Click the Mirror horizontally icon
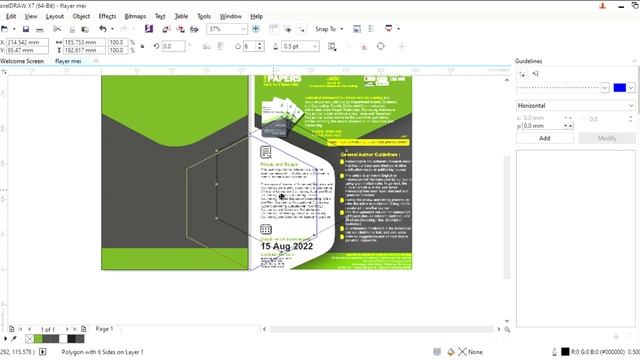640x360 pixels. (x=207, y=46)
